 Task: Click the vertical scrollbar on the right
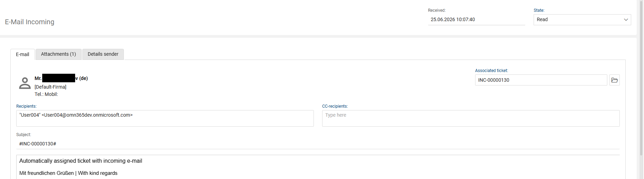(x=641, y=89)
